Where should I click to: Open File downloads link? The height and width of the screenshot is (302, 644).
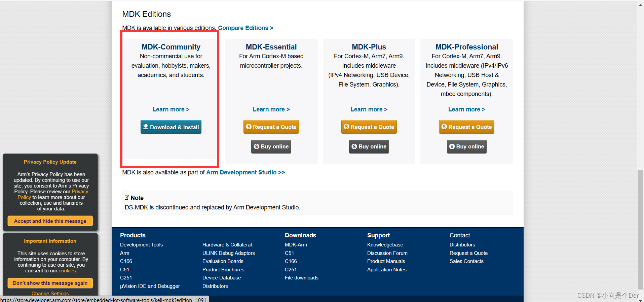tap(302, 278)
